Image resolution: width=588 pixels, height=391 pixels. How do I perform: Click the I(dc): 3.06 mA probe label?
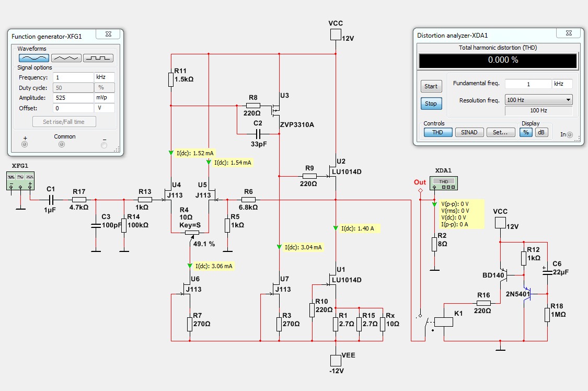(x=214, y=266)
